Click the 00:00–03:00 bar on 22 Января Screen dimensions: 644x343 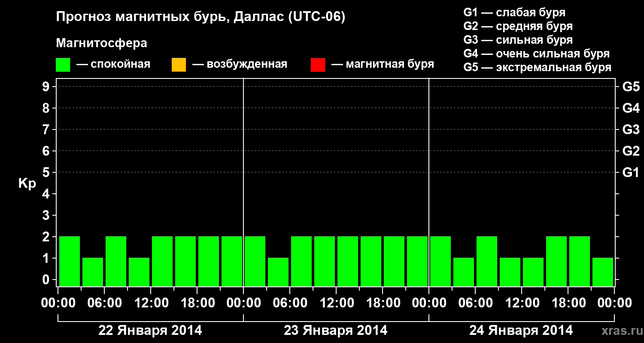coord(70,261)
